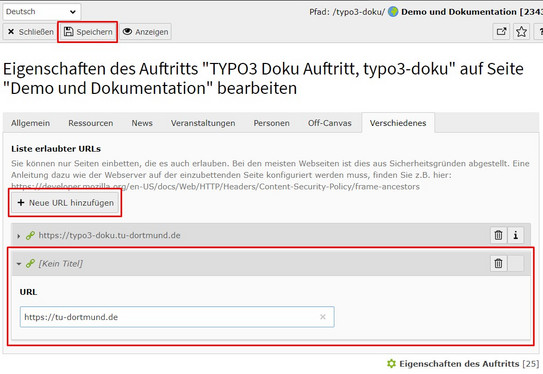Click the globe page icon in path

point(393,12)
